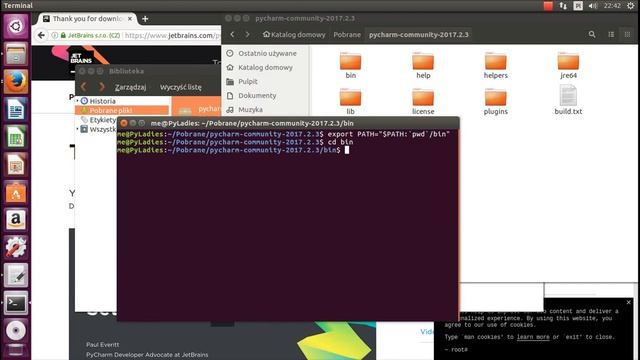Click 'Pobrane' breadcrumb in Files path bar

[x=347, y=35]
